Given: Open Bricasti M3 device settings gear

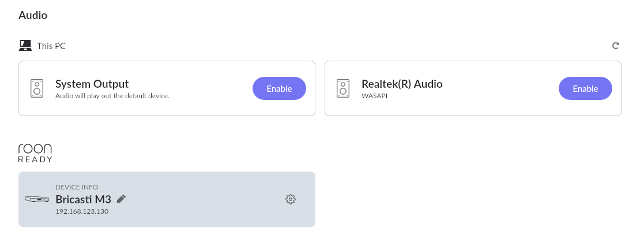Looking at the screenshot, I should [291, 199].
